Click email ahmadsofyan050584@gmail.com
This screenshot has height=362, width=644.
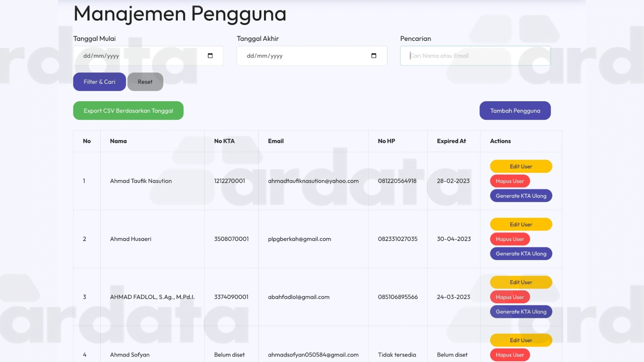coord(313,355)
